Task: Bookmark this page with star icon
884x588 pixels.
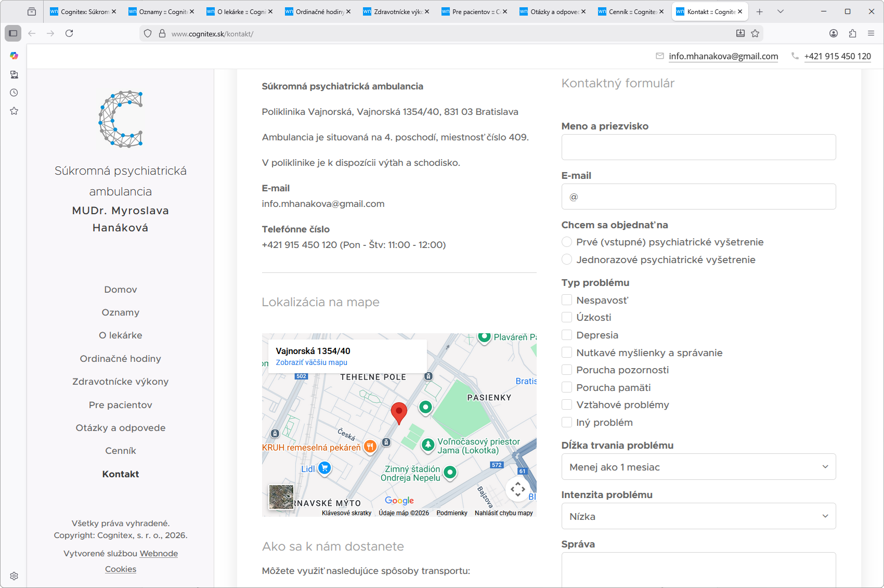Action: 755,33
